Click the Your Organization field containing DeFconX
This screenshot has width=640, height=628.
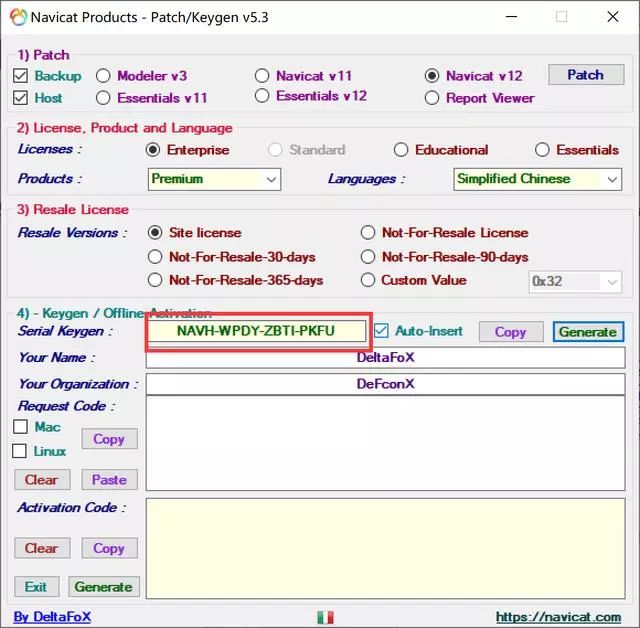pyautogui.click(x=385, y=384)
